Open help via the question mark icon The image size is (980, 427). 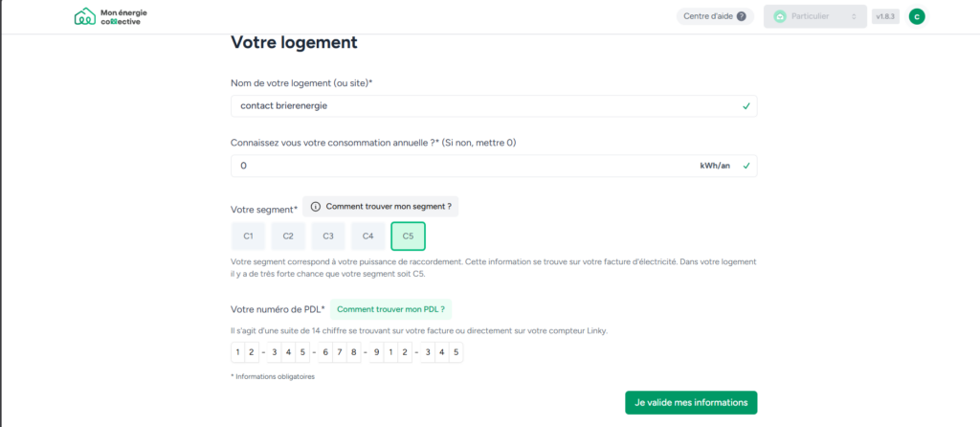tap(741, 16)
